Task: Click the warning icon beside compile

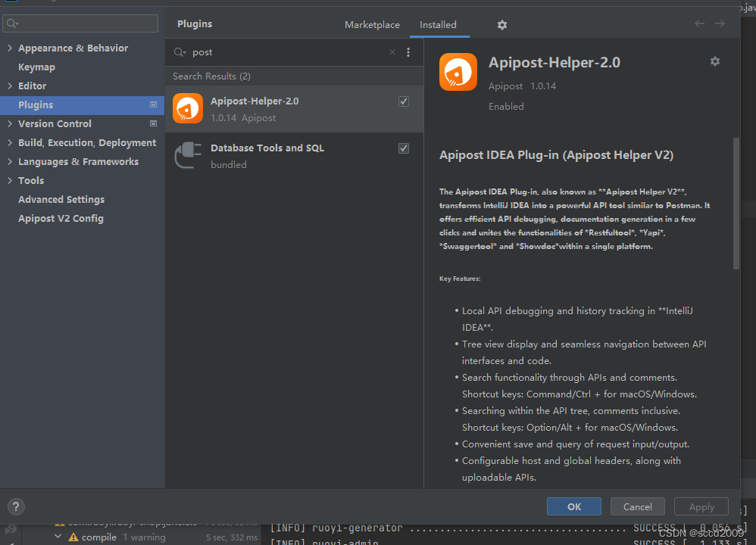Action: tap(73, 537)
